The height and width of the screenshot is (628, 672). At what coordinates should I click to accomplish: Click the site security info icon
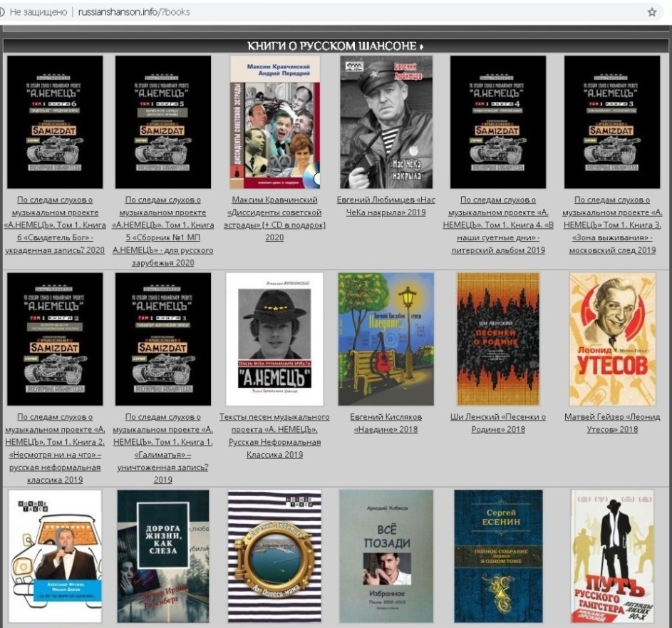click(x=1, y=12)
